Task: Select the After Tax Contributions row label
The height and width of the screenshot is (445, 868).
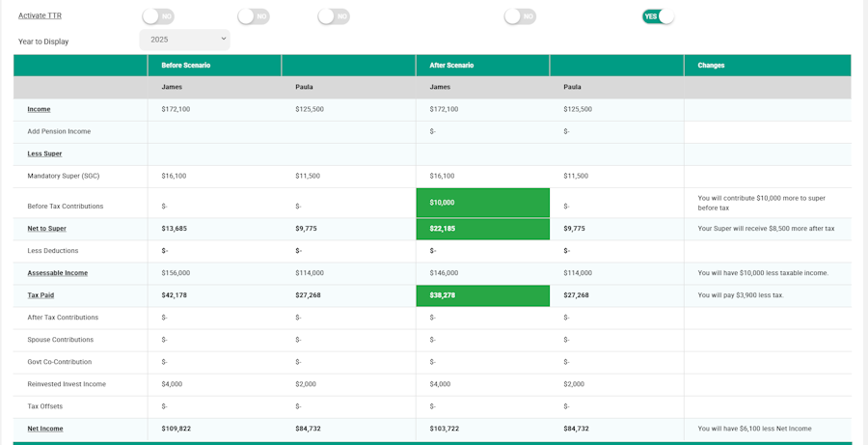Action: [x=63, y=318]
